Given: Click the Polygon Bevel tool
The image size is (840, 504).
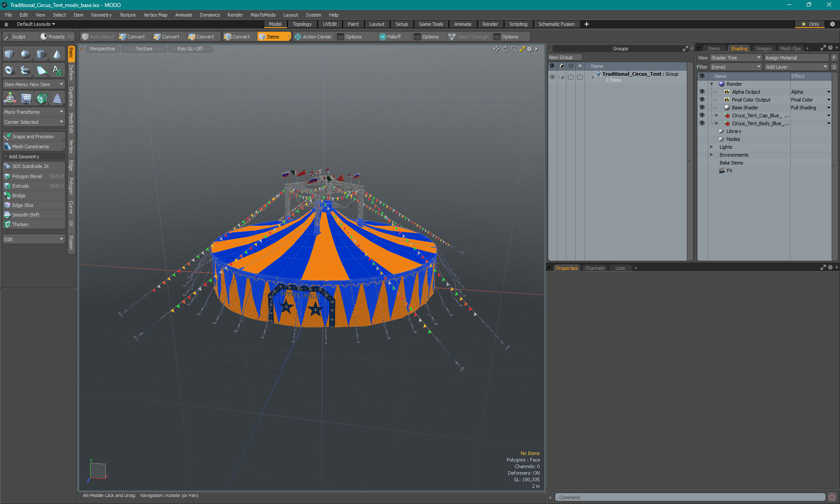Looking at the screenshot, I should (x=27, y=176).
